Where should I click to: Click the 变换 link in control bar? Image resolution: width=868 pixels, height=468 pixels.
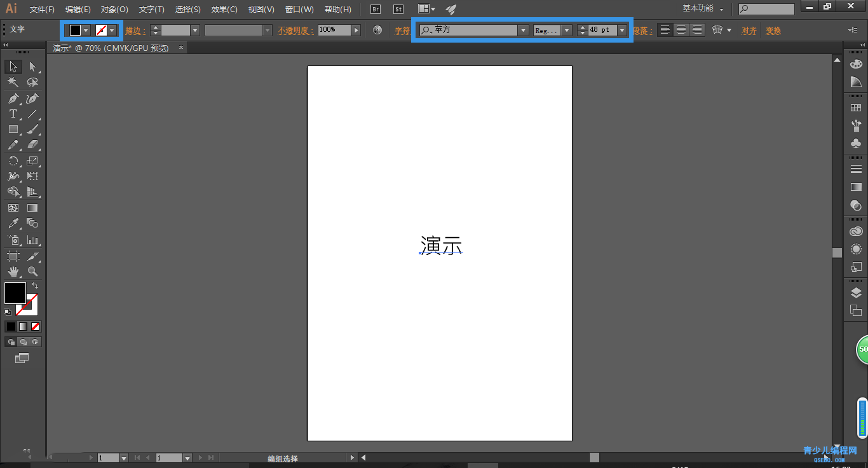click(773, 30)
